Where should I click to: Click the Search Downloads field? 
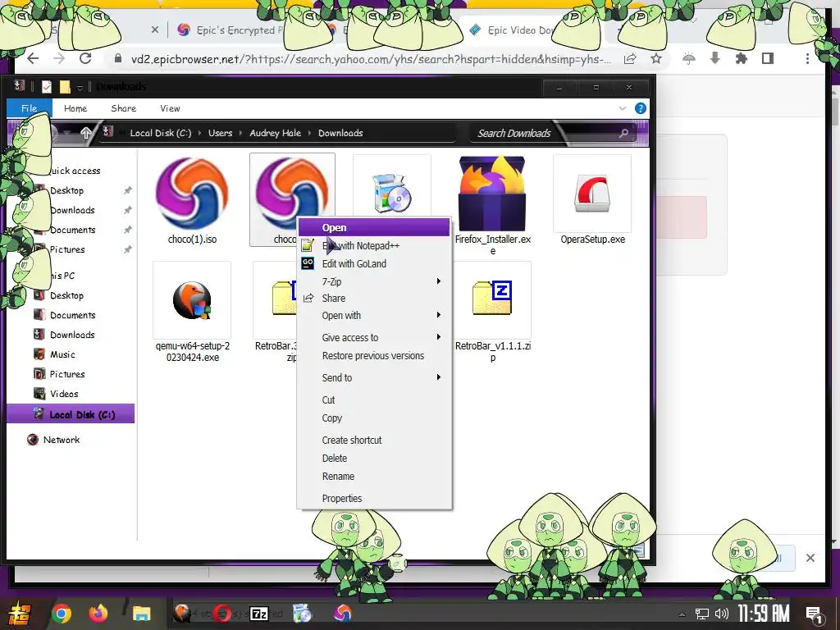[x=552, y=134]
